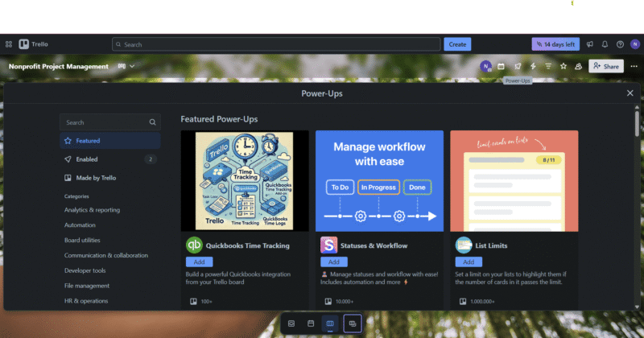The width and height of the screenshot is (644, 338).
Task: Click the Statuses & Workflow S logo
Action: point(329,245)
